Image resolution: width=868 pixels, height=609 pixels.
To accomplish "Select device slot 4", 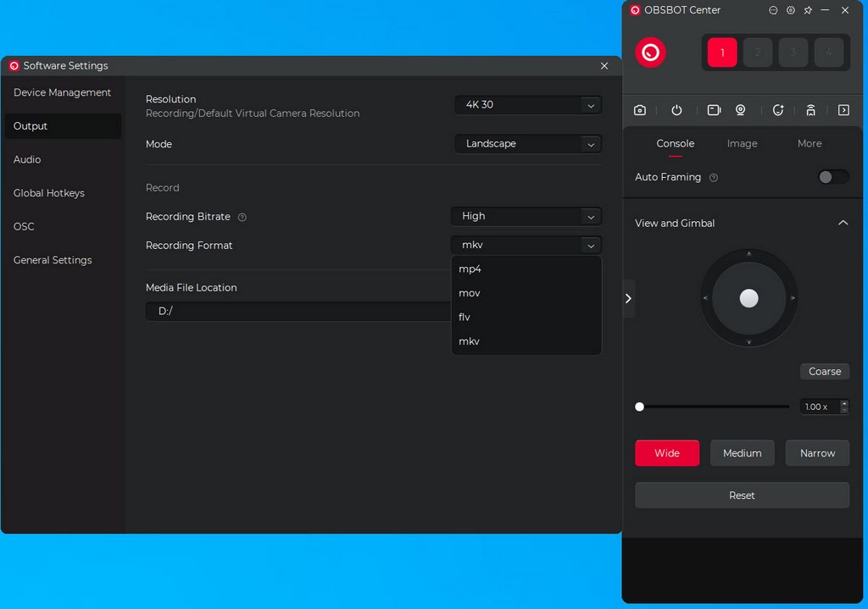I will coord(828,53).
